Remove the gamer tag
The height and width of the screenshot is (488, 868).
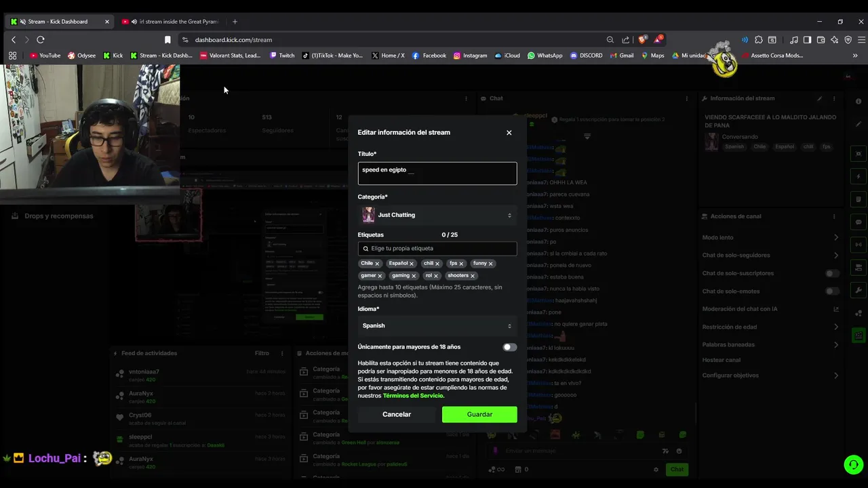380,276
